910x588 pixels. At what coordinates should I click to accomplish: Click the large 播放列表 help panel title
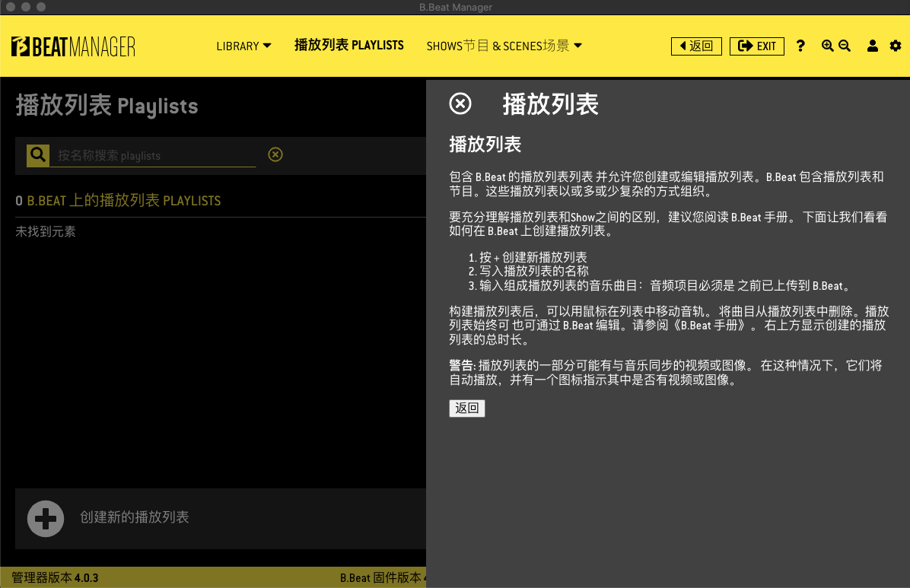tap(550, 104)
